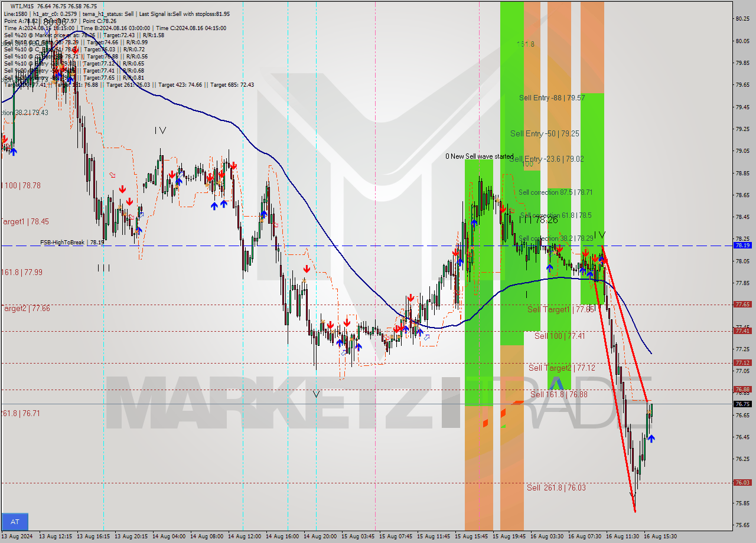Click the '14 Aug 20:00' time axis label
The width and height of the screenshot is (756, 543).
[320, 537]
